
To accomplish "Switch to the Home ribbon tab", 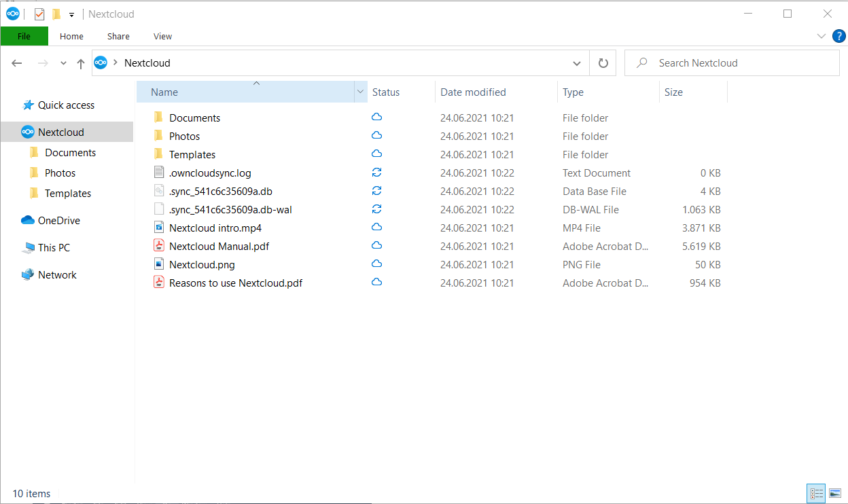I will (71, 36).
